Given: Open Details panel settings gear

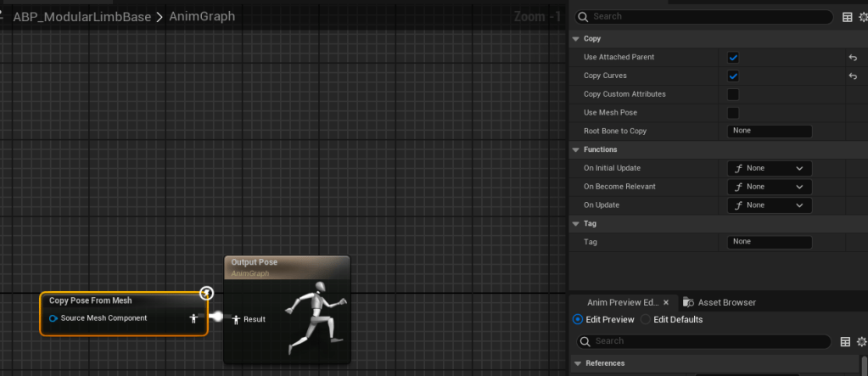Looking at the screenshot, I should click(863, 17).
